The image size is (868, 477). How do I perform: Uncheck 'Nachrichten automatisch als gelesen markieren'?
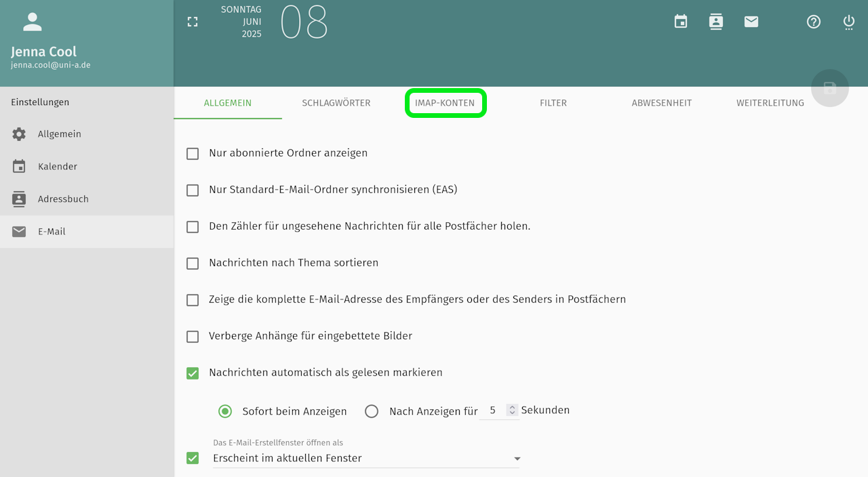(193, 373)
